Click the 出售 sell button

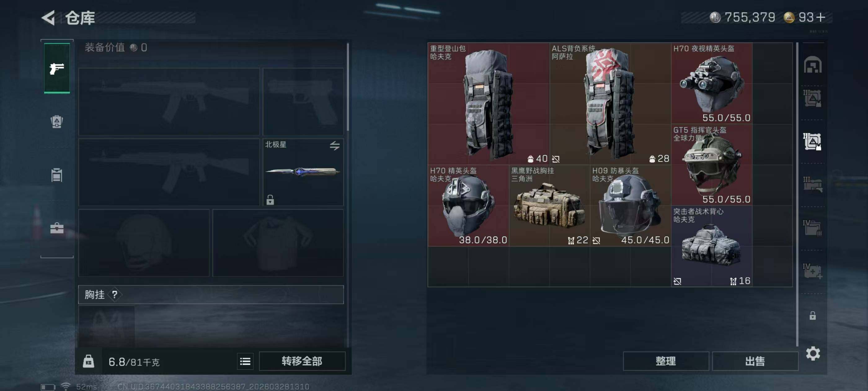pyautogui.click(x=755, y=361)
